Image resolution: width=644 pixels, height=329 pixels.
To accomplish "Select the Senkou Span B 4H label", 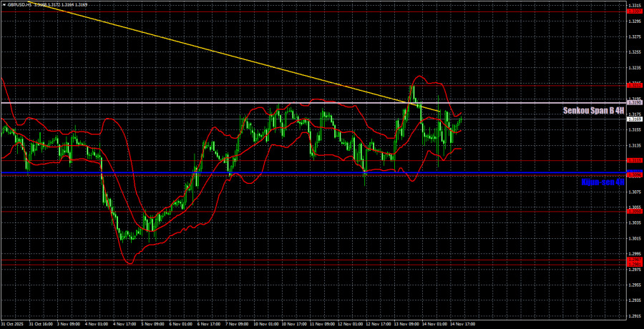I will point(594,110).
